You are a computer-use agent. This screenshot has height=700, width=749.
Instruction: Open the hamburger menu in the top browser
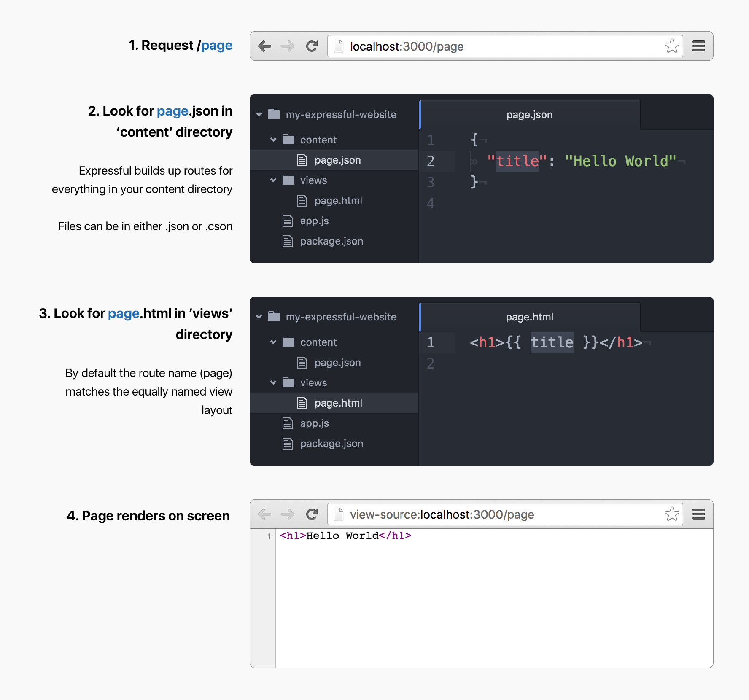[x=699, y=46]
